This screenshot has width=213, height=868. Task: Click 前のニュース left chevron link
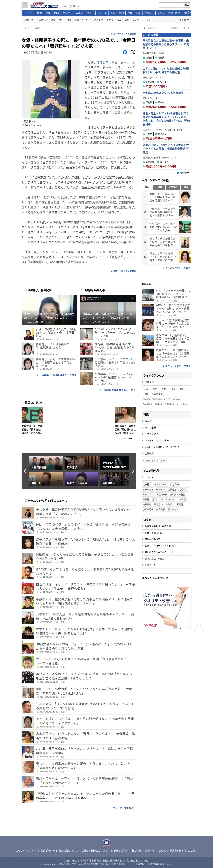coord(152,28)
